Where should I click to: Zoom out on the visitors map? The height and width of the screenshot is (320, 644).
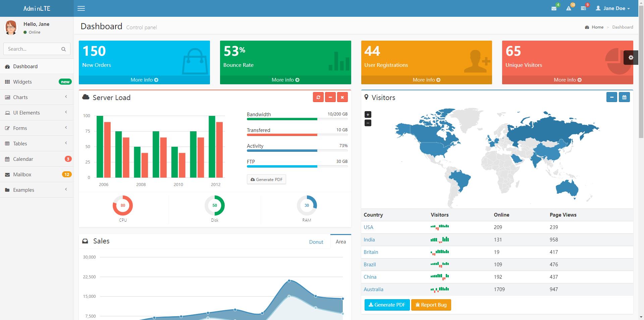click(x=368, y=123)
